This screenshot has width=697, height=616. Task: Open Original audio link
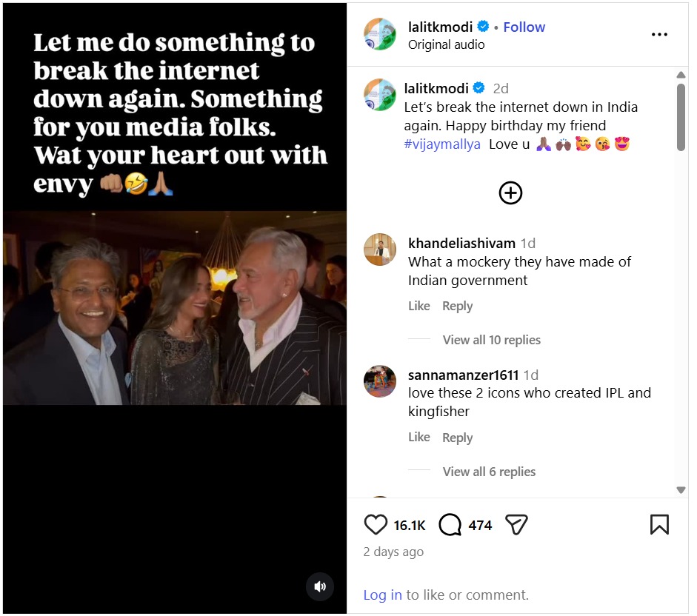(x=446, y=44)
